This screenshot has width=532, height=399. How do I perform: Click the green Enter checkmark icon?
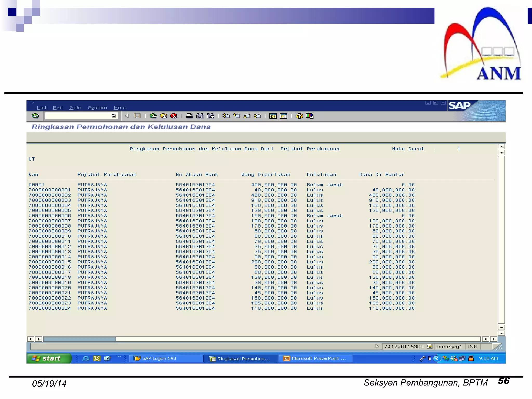[x=35, y=116]
